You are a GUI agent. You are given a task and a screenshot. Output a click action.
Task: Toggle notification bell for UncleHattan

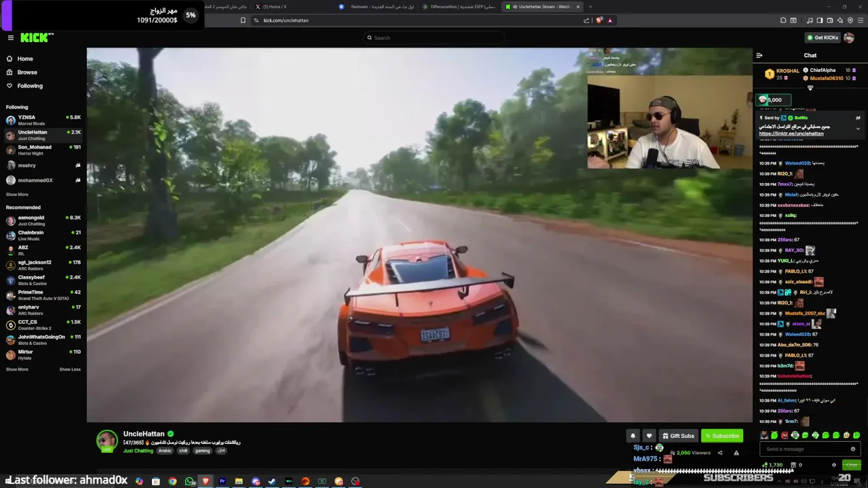(633, 436)
